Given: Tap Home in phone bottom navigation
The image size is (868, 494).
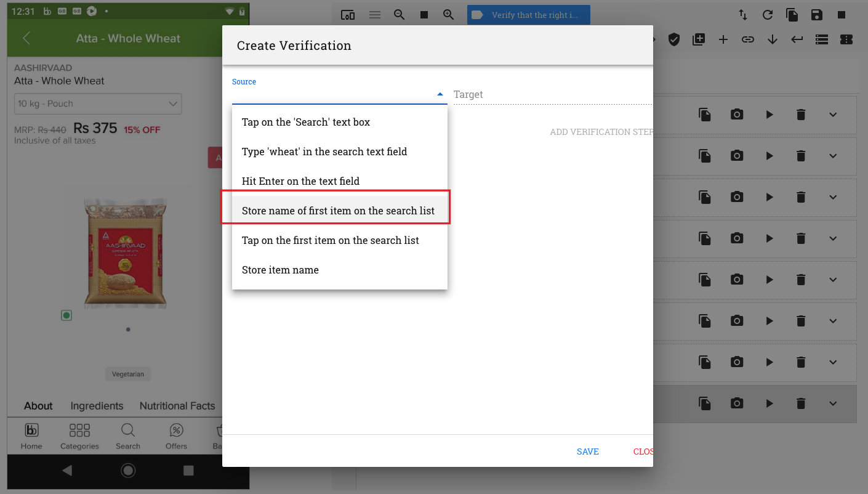Looking at the screenshot, I should click(x=31, y=437).
